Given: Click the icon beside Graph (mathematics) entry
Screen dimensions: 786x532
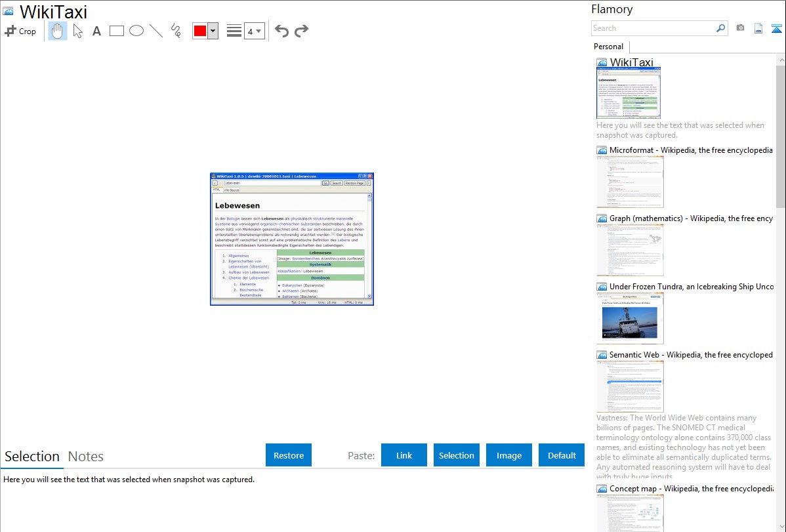Looking at the screenshot, I should [x=602, y=218].
